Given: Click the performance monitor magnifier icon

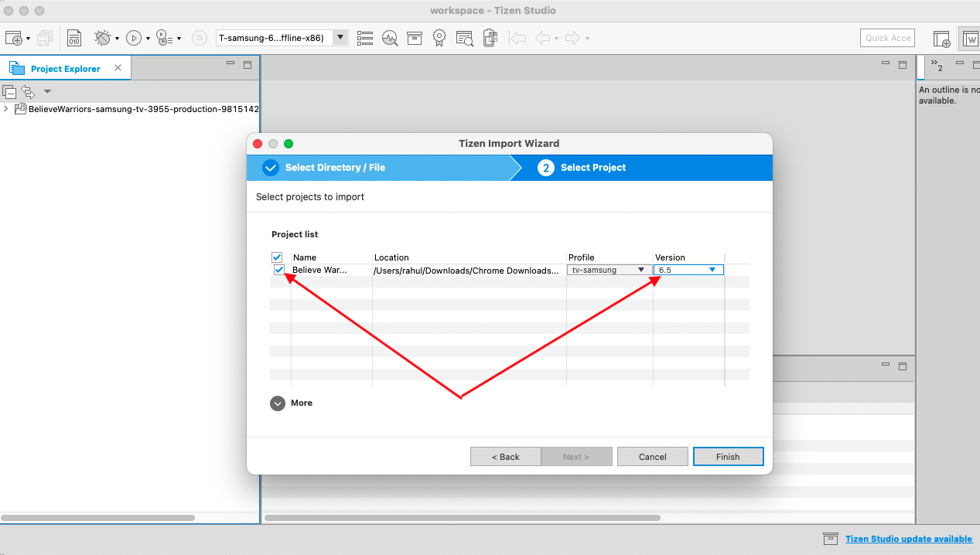Looking at the screenshot, I should [390, 38].
